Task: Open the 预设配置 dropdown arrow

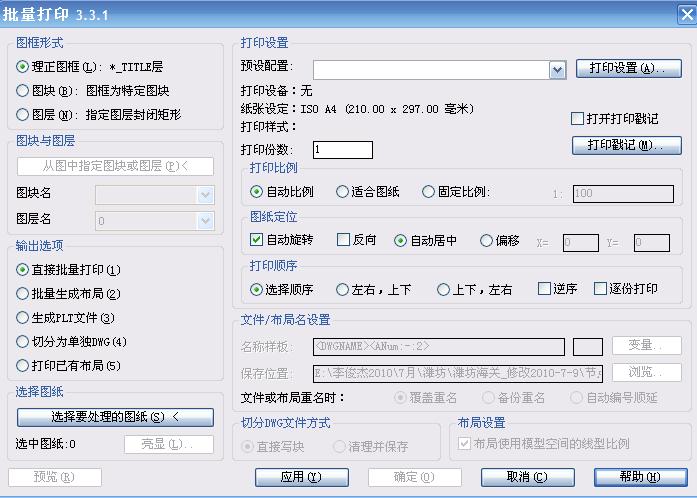Action: [x=557, y=70]
